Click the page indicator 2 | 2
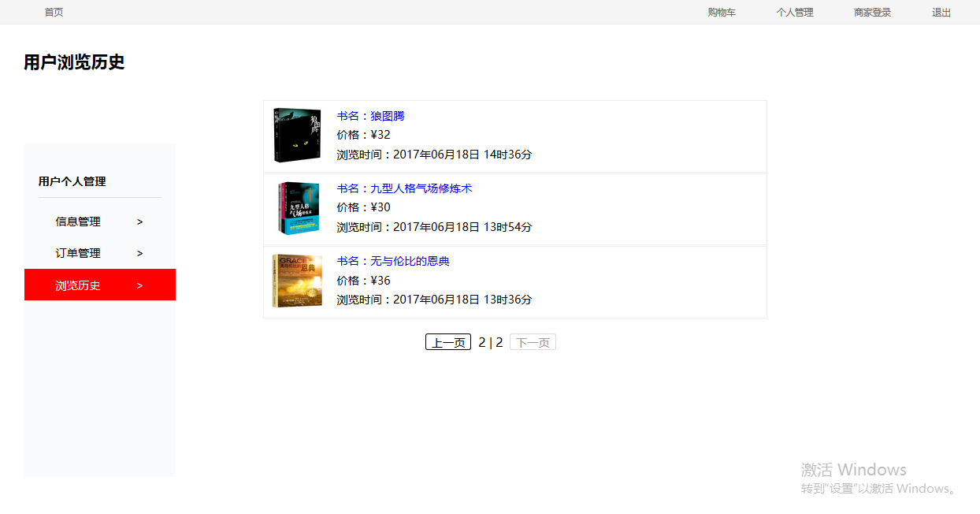980x514 pixels. (491, 342)
